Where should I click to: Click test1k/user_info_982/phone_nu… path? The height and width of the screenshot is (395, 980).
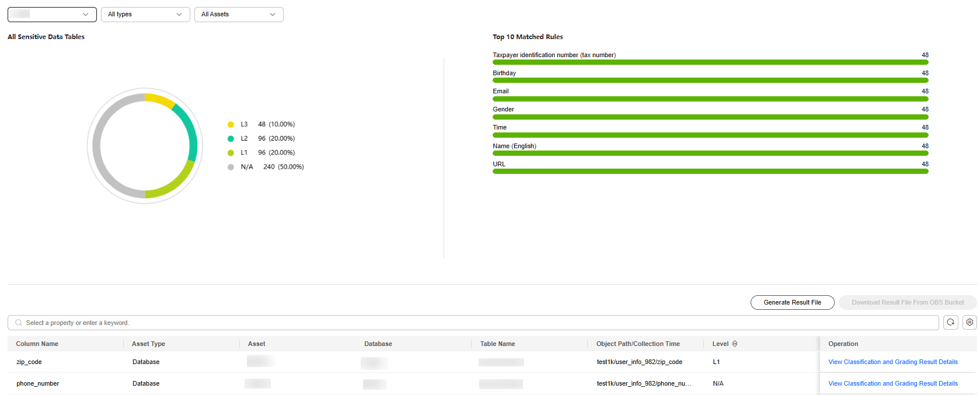coord(644,383)
